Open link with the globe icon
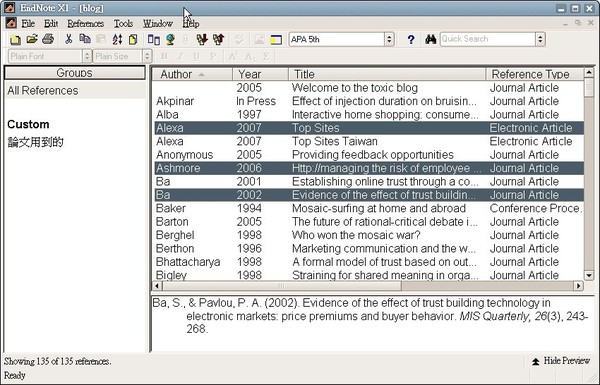This screenshot has height=385, width=600. [x=170, y=39]
